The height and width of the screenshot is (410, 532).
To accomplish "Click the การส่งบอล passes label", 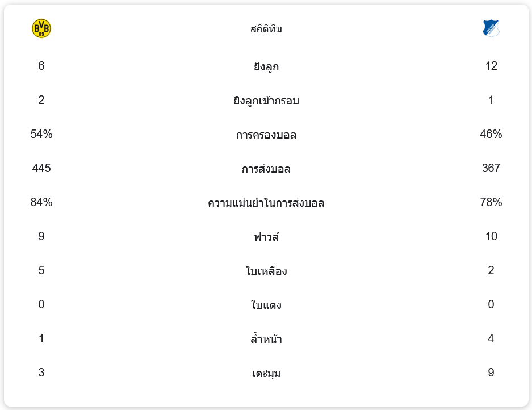I will point(266,169).
